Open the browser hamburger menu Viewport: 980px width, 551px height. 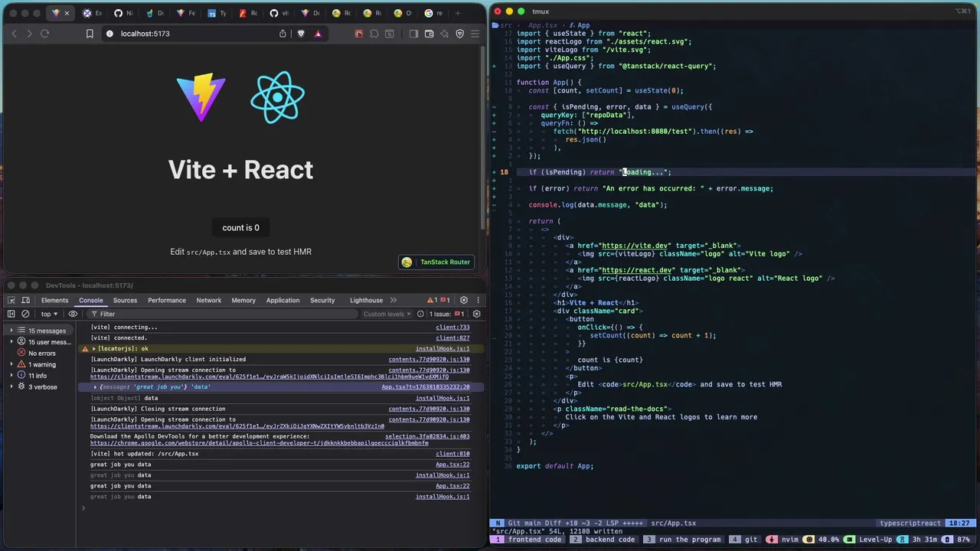(475, 34)
